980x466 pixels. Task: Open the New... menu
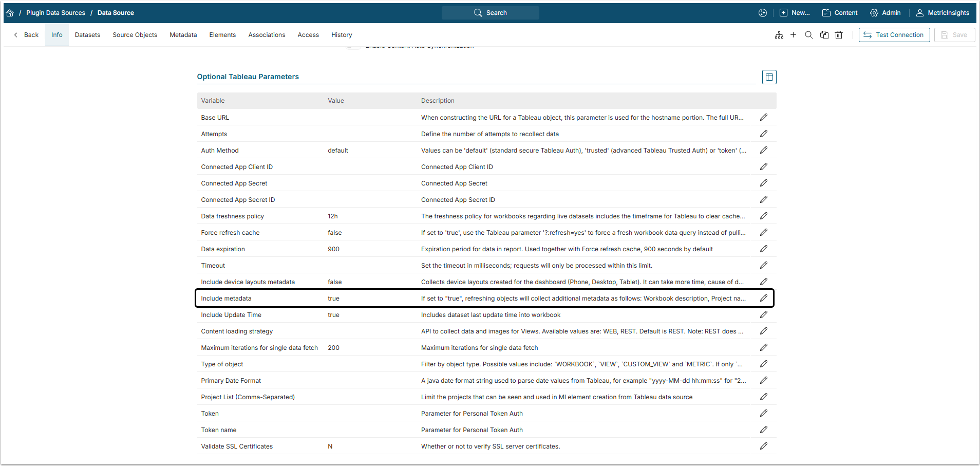795,13
